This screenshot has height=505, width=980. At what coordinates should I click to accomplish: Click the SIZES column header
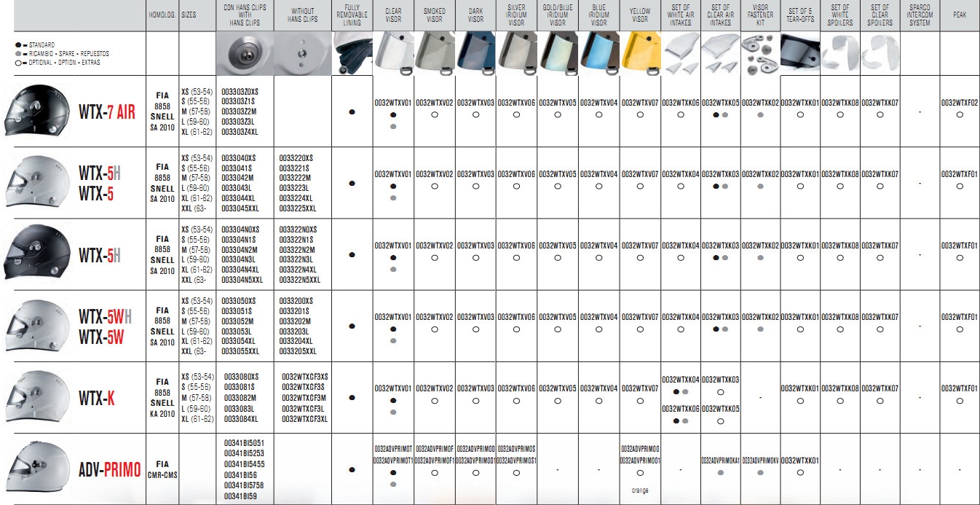coord(189,15)
